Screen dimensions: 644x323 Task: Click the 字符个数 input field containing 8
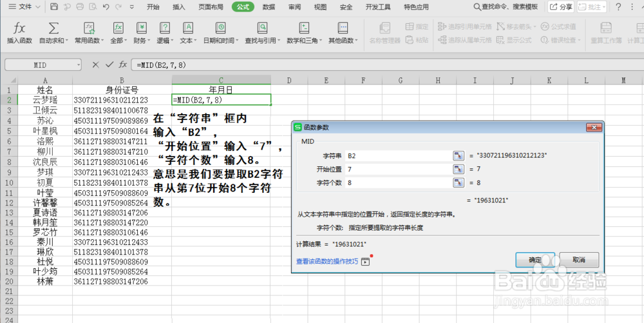[x=398, y=182]
